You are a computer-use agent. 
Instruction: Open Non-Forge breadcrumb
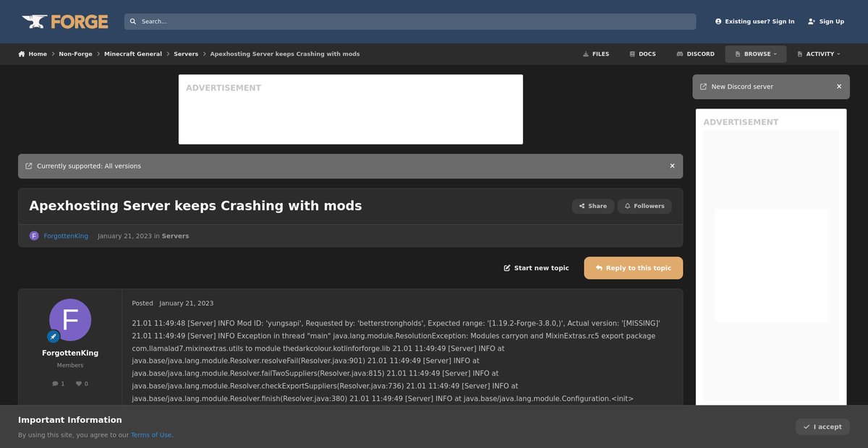[x=75, y=54]
